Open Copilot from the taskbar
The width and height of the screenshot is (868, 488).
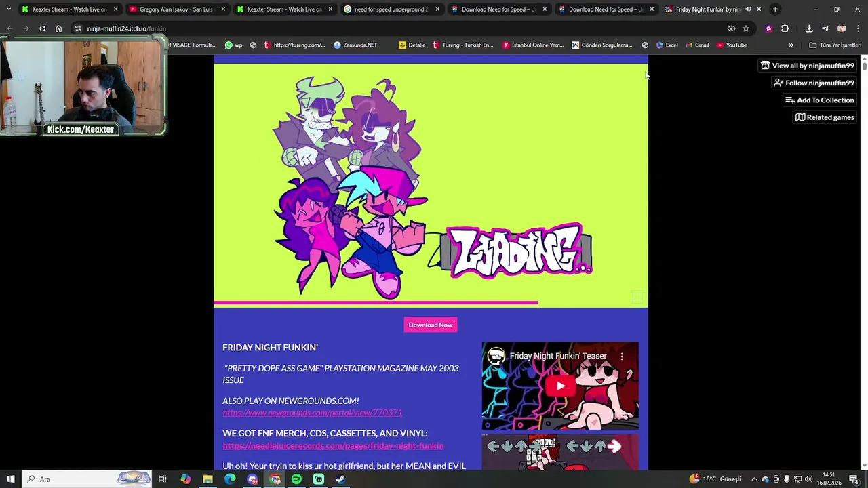[185, 479]
